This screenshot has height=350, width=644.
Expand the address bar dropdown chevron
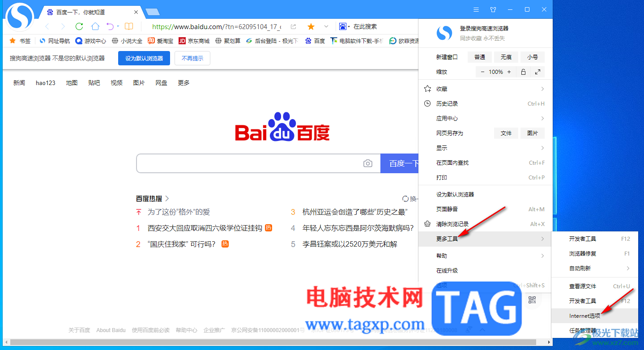click(x=326, y=26)
